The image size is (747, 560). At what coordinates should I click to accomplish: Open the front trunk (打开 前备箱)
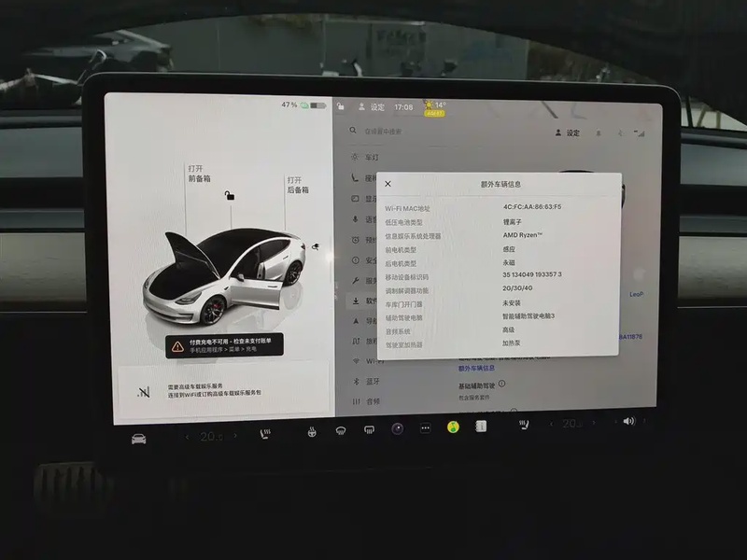(x=199, y=174)
